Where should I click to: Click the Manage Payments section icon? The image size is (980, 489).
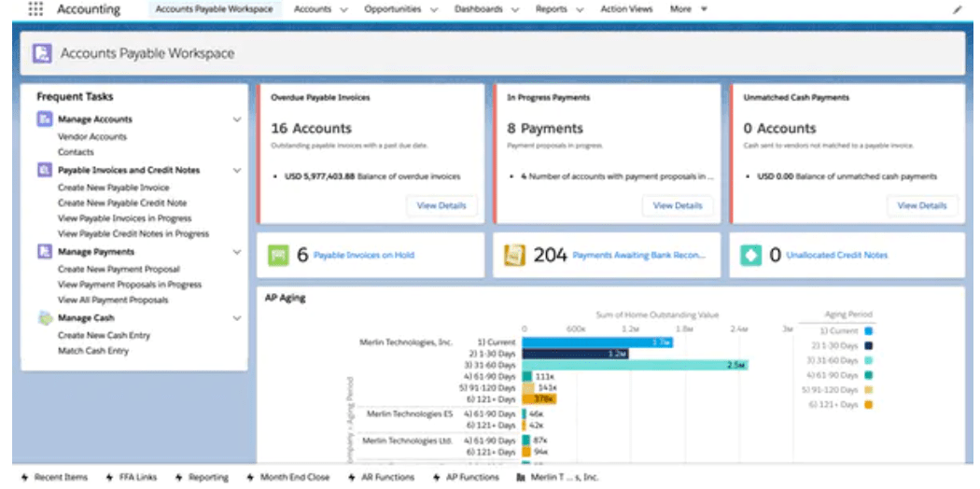[x=45, y=252]
